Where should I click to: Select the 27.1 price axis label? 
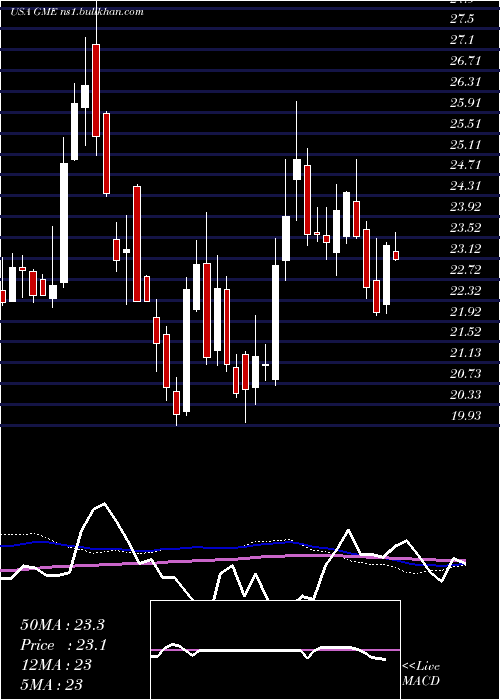(461, 40)
